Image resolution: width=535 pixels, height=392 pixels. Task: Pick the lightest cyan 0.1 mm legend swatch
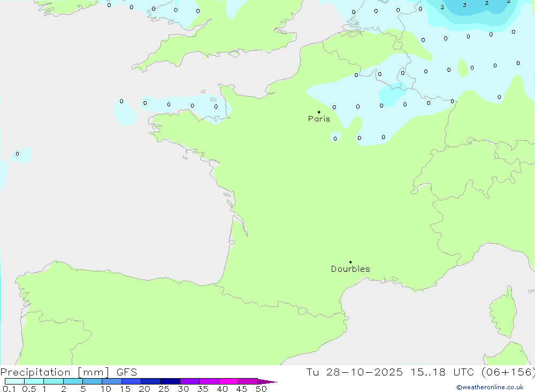click(14, 381)
